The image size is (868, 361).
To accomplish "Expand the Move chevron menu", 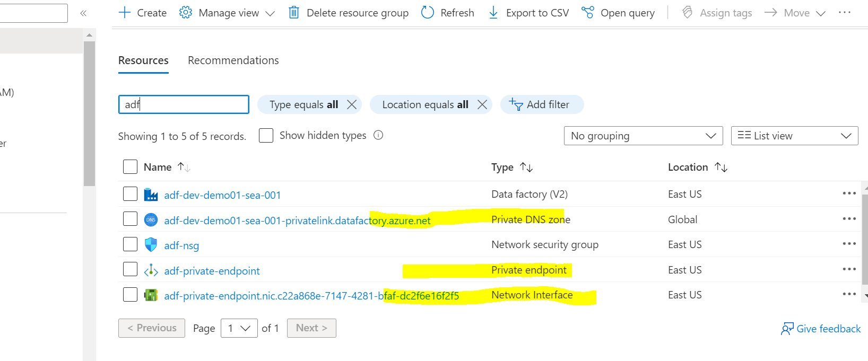I will click(821, 13).
